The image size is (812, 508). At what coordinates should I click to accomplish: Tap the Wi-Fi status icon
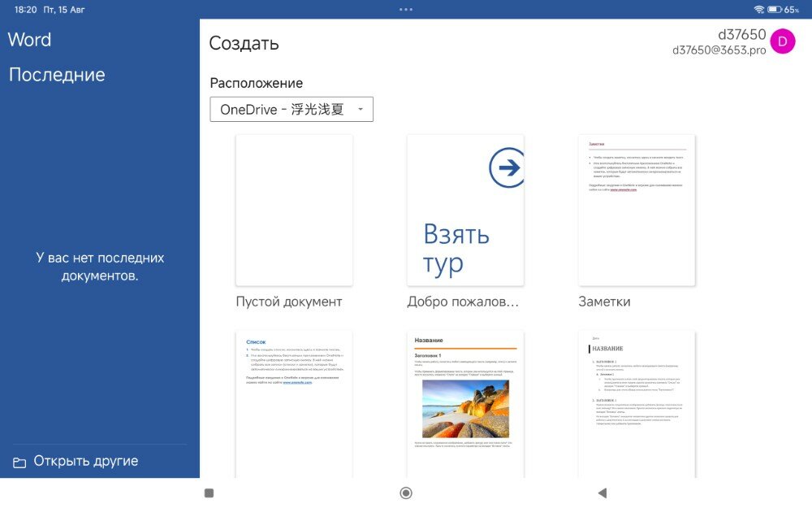pos(759,9)
